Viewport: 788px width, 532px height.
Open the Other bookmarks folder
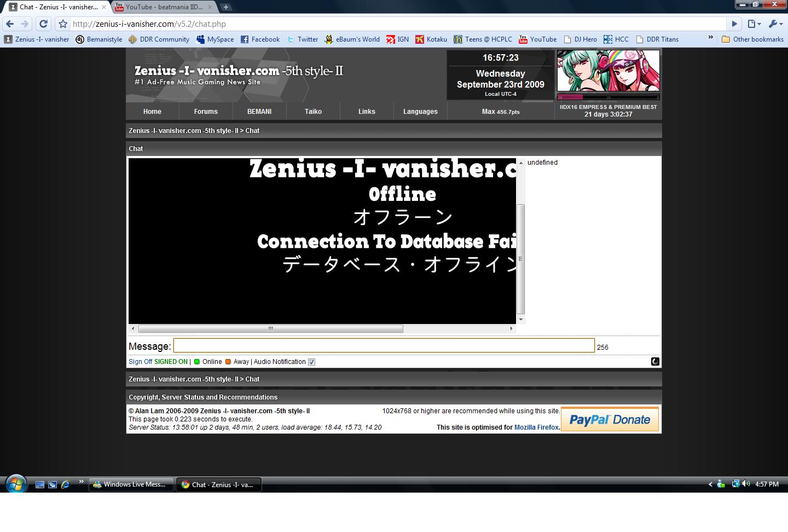pyautogui.click(x=752, y=39)
